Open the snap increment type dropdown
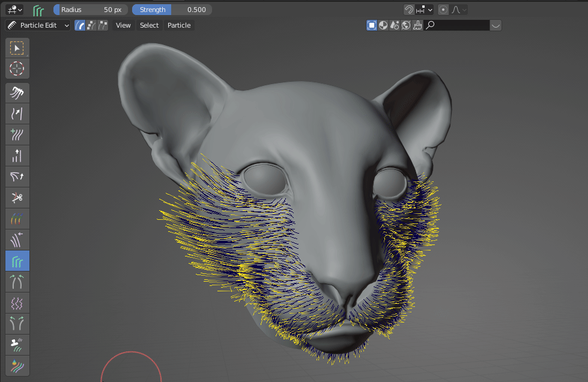Viewport: 588px width, 382px height. coord(424,10)
